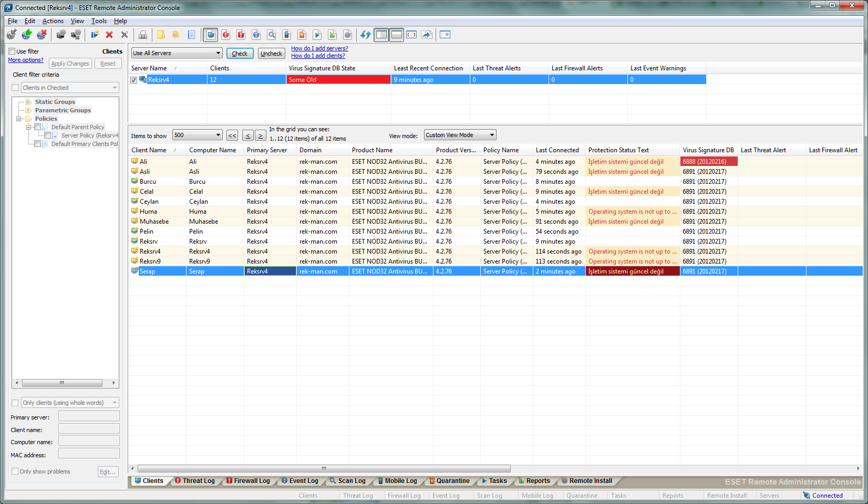Click the gray X toolbar icon
This screenshot has height=504, width=868.
pyautogui.click(x=125, y=35)
